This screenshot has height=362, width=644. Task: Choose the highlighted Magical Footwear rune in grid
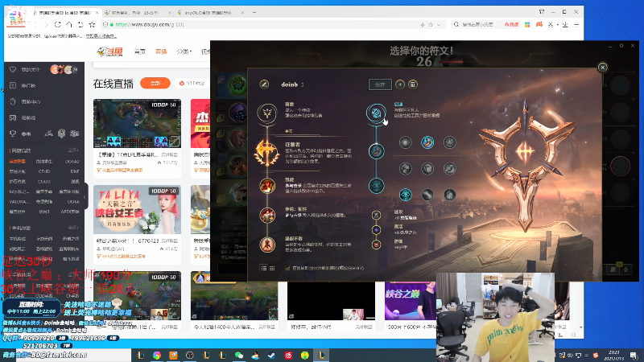tap(427, 142)
